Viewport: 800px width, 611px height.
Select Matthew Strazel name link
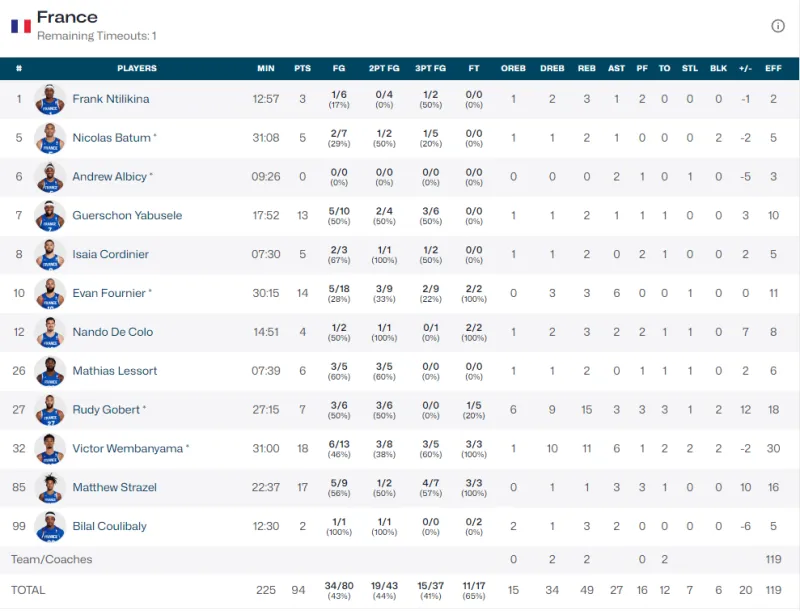115,488
